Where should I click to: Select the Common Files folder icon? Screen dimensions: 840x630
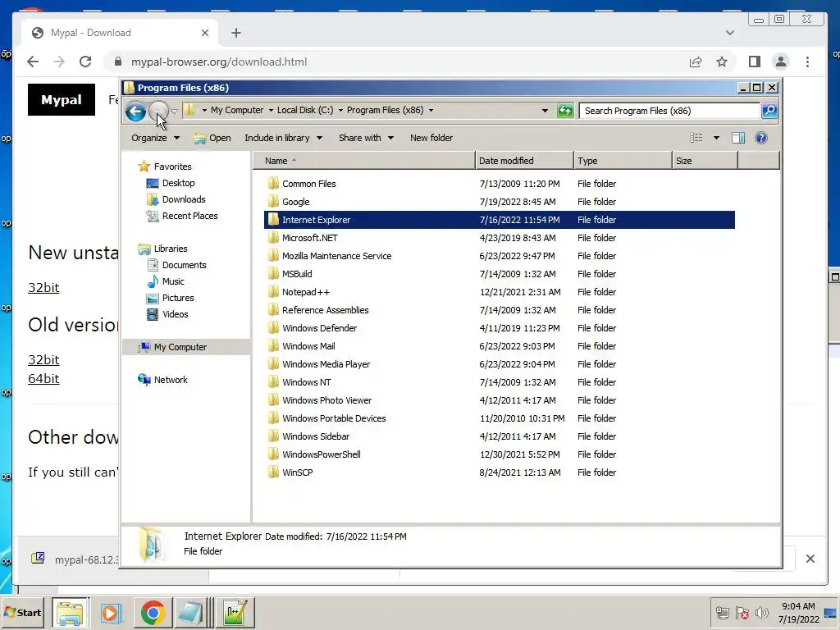(x=273, y=183)
